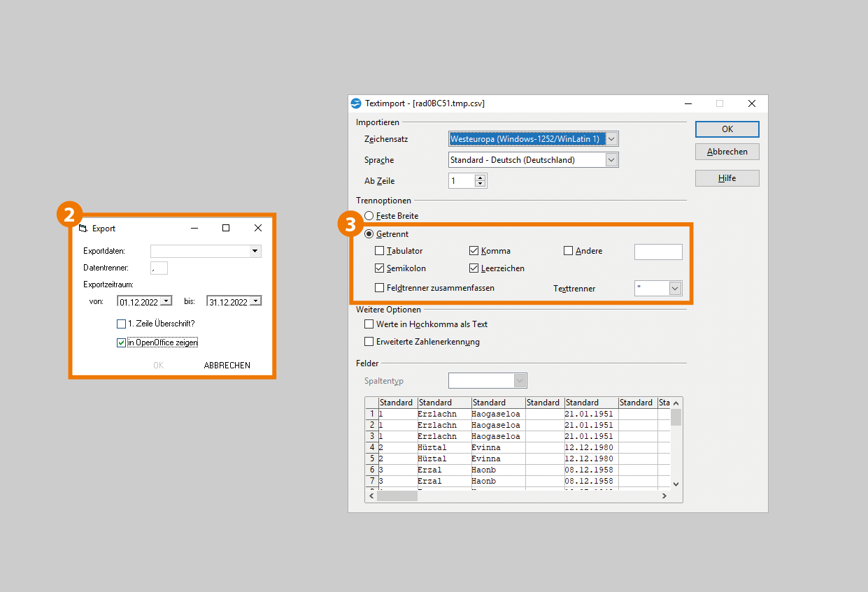Viewport: 868px width, 592px height.
Task: Click the Datentrenner input field
Action: pyautogui.click(x=159, y=268)
